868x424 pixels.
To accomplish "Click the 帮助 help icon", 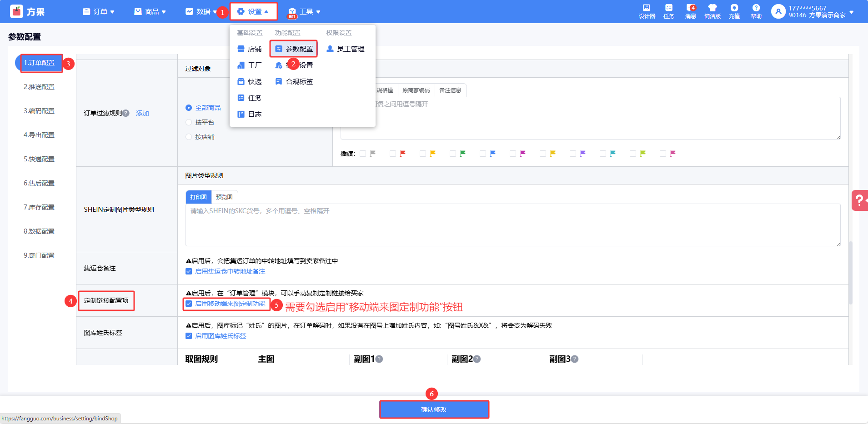I will [756, 11].
